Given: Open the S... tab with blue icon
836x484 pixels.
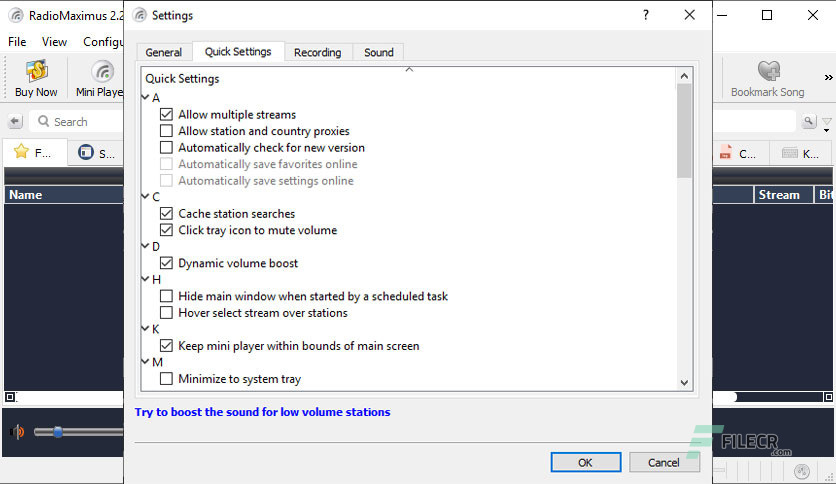Looking at the screenshot, I should (96, 154).
